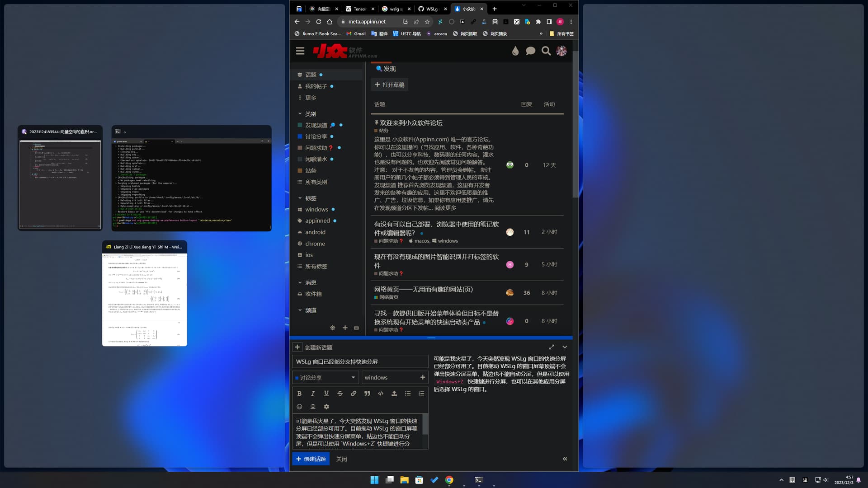
Task: Open the emoji picker in the composer
Action: pos(299,407)
